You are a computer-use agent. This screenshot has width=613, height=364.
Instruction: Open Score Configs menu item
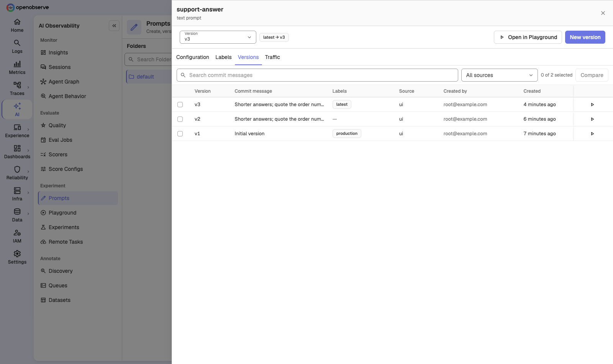tap(78, 169)
